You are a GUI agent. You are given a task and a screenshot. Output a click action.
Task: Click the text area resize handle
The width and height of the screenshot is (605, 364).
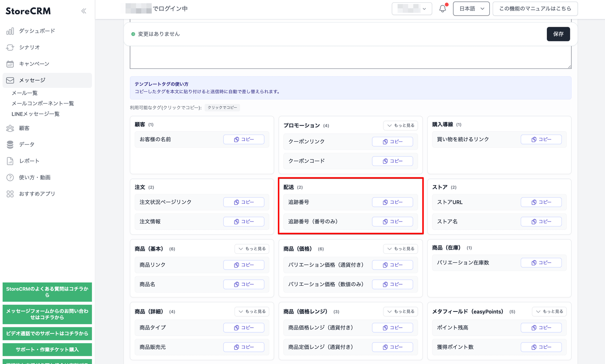(569, 67)
